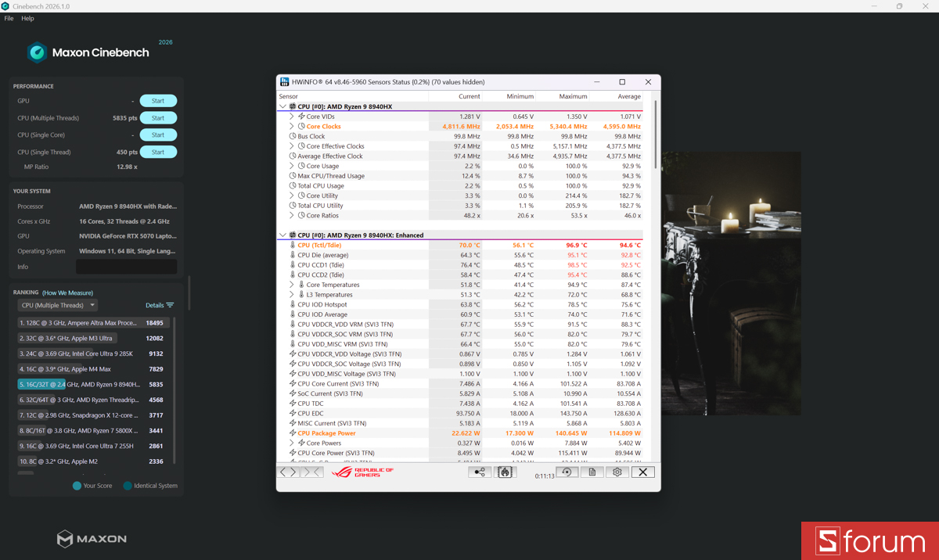Click the expand-columns arrows icon in HWiNFO toolbar
This screenshot has width=939, height=560.
click(x=289, y=472)
